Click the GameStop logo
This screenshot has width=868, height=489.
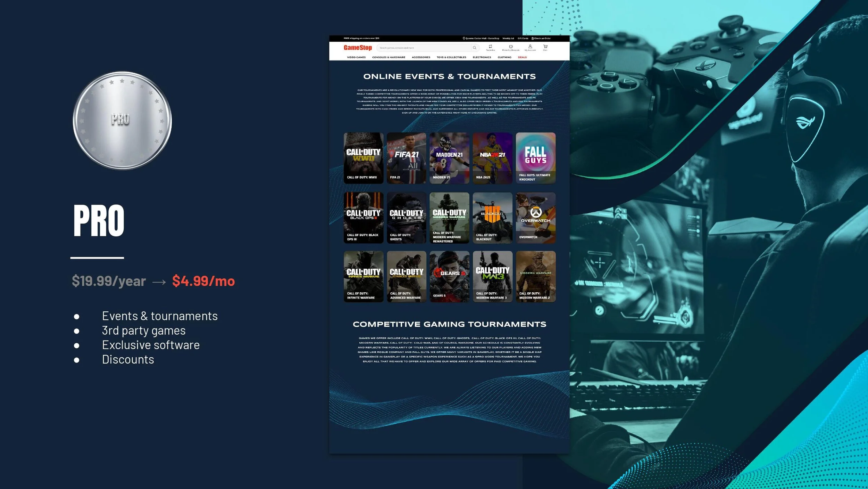(358, 48)
